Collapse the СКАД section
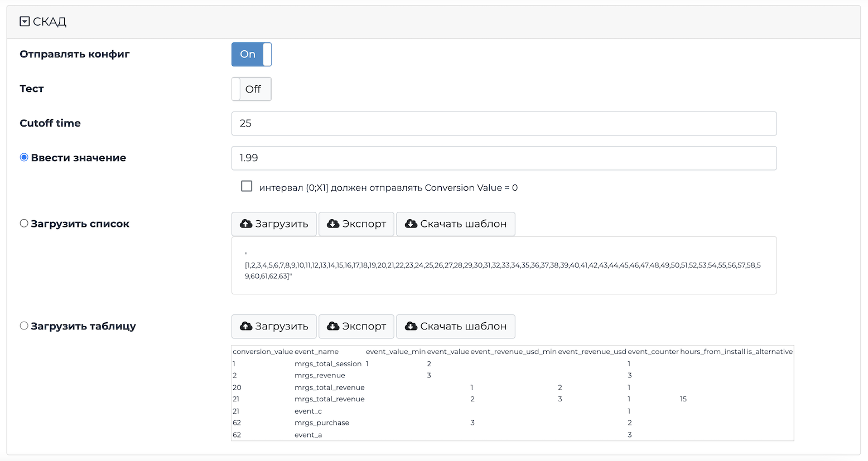868x461 pixels. (25, 22)
